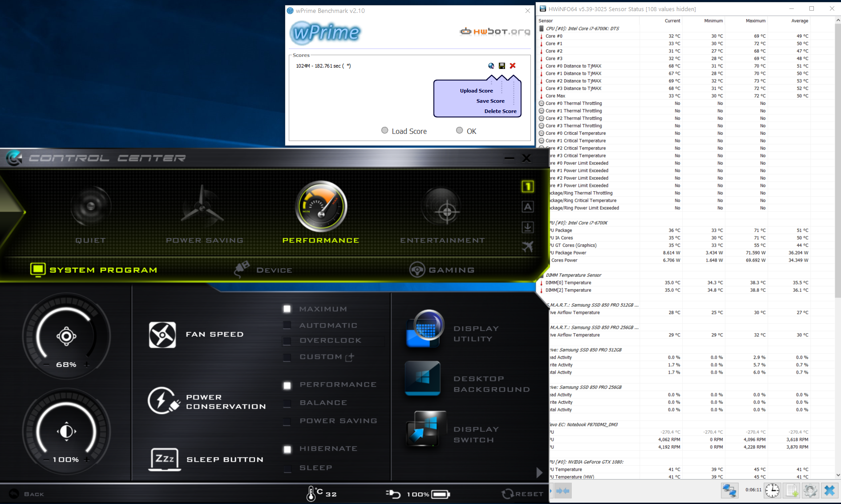Click the red X Delete Score icon

coord(513,66)
